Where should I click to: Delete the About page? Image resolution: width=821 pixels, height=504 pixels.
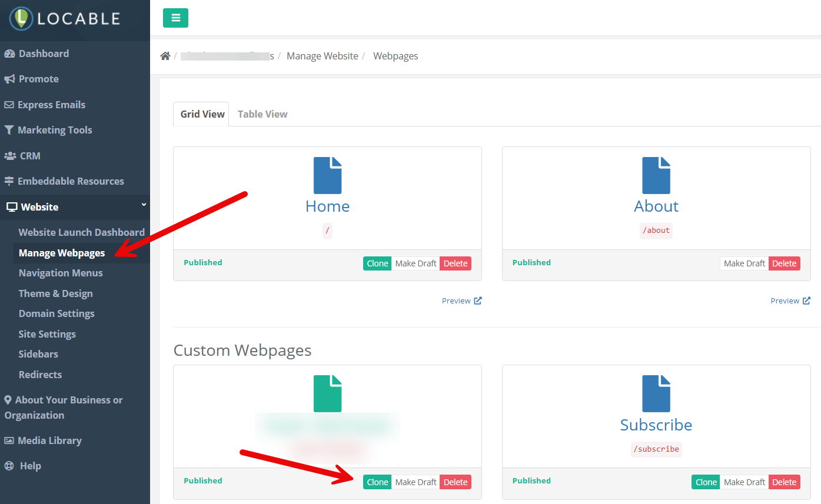coord(784,263)
